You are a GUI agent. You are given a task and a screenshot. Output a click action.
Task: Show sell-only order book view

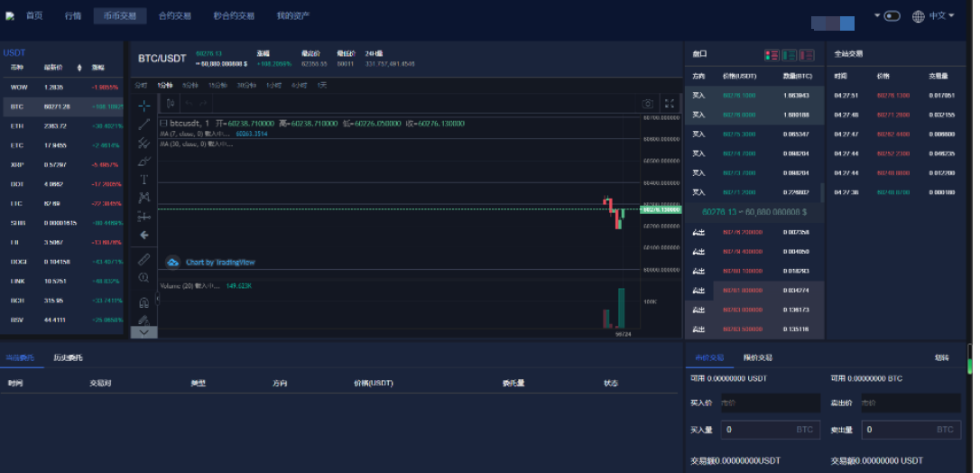coord(806,55)
